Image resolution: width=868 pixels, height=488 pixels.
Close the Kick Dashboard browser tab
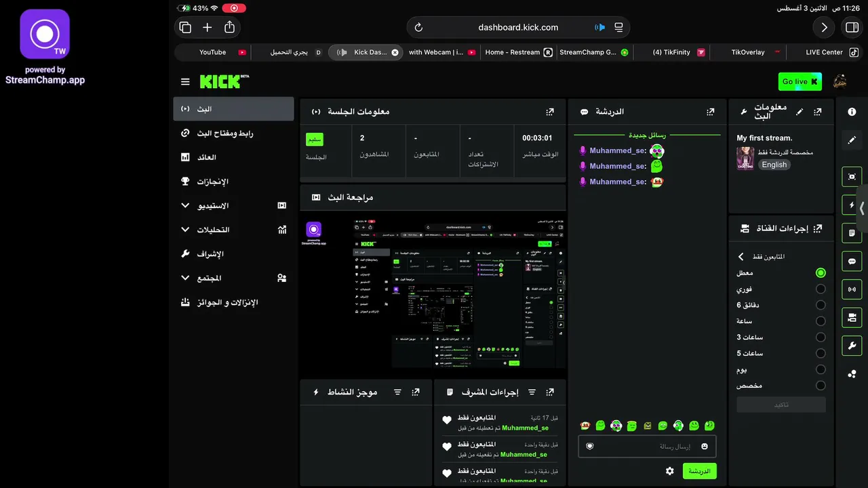pos(395,52)
